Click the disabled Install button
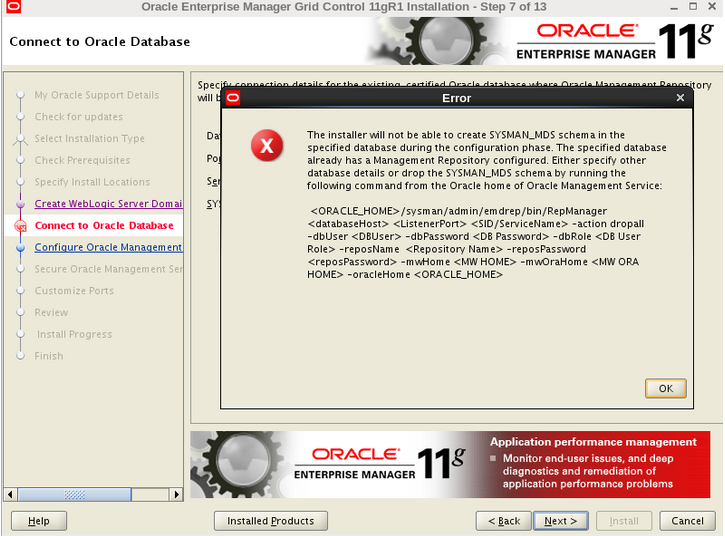This screenshot has width=725, height=536. (624, 521)
